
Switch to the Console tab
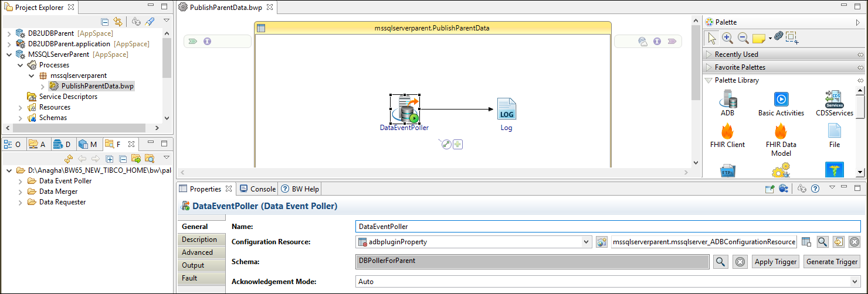[x=257, y=189]
